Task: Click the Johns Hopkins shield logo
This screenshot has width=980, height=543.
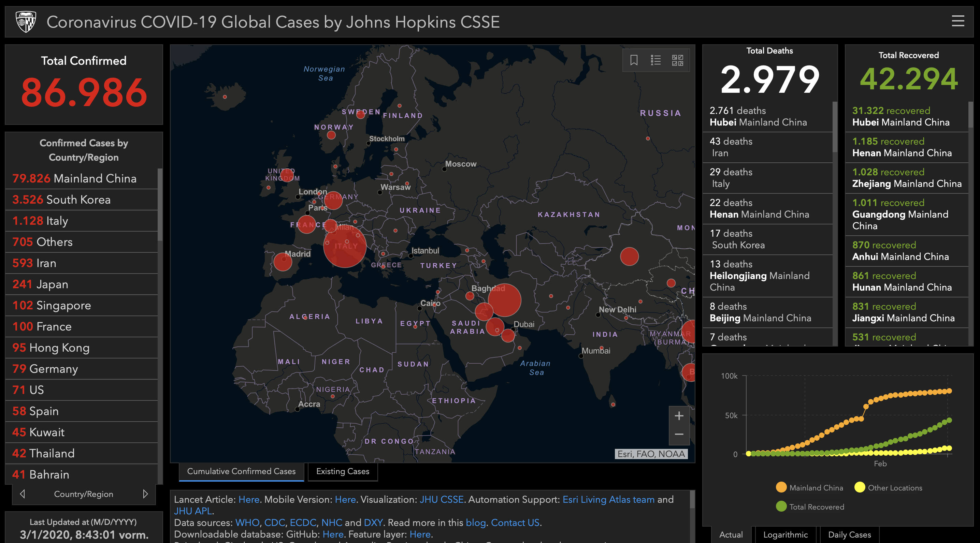Action: pos(26,22)
